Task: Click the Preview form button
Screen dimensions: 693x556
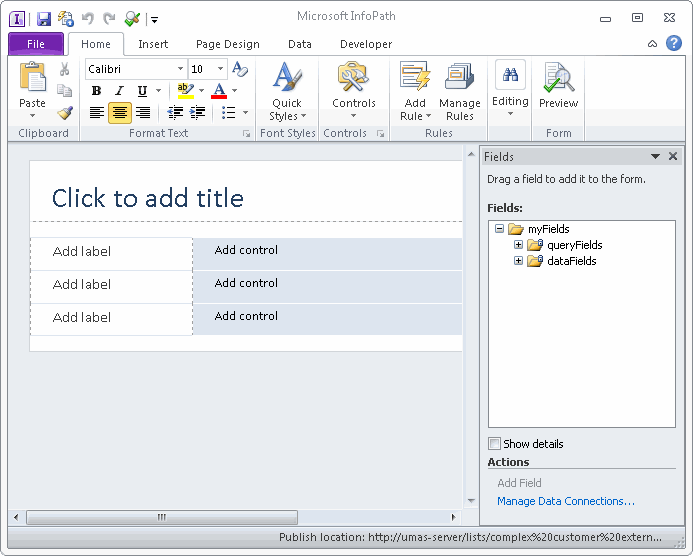Action: click(558, 85)
